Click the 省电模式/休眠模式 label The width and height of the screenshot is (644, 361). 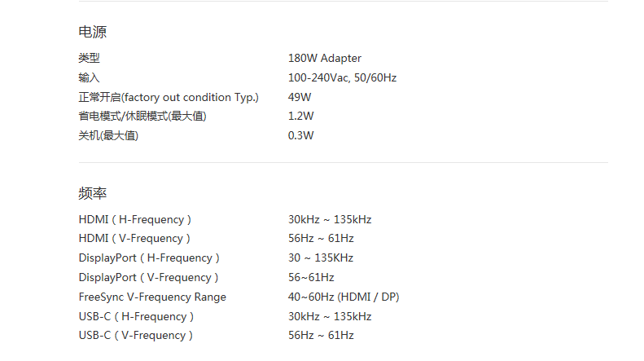click(x=142, y=117)
